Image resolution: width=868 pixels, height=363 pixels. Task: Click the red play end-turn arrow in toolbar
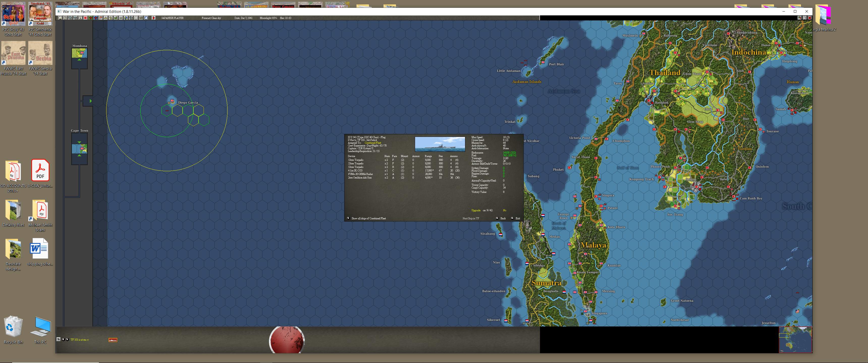pos(154,18)
